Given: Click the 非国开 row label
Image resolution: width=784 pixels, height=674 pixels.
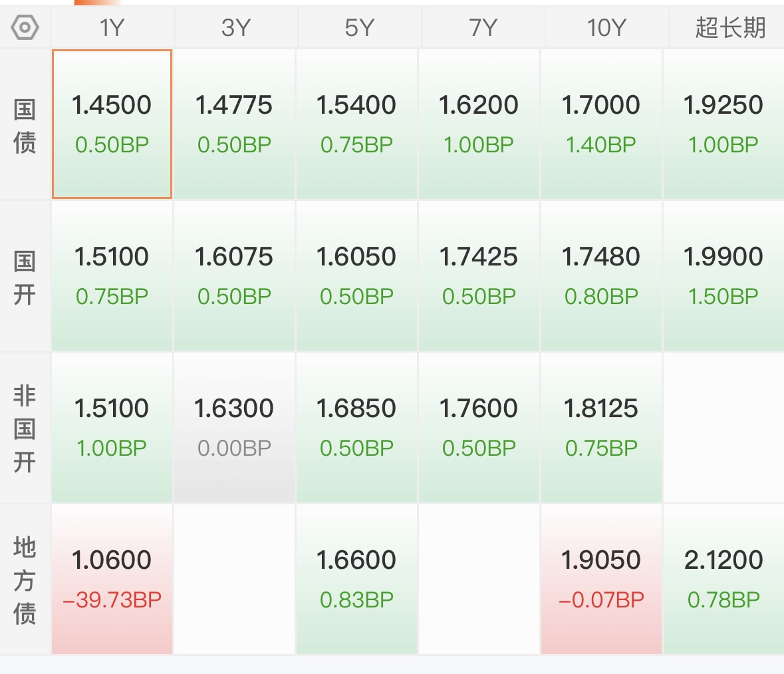Looking at the screenshot, I should [25, 428].
